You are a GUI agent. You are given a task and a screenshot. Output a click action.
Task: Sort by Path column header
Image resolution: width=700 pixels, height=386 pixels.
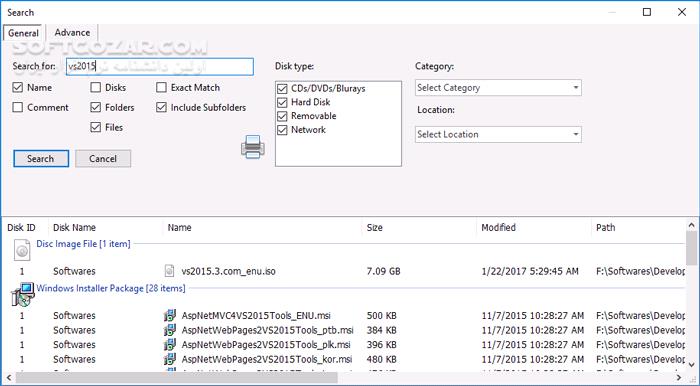(x=605, y=228)
